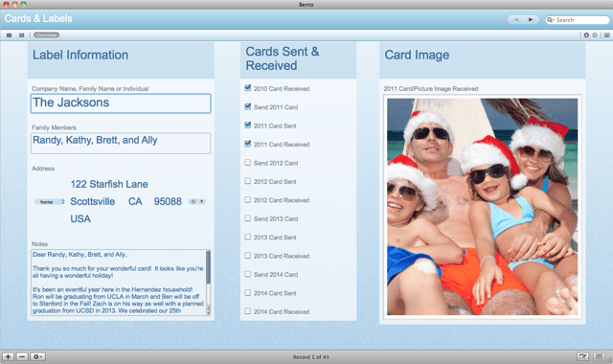
Task: Switch to form view icon
Action: pyautogui.click(x=9, y=35)
